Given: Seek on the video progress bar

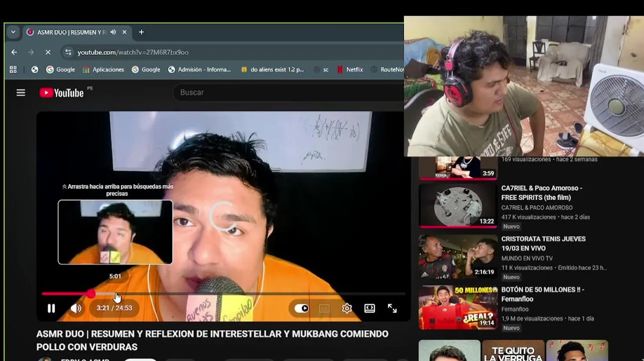Looking at the screenshot, I should (x=223, y=294).
